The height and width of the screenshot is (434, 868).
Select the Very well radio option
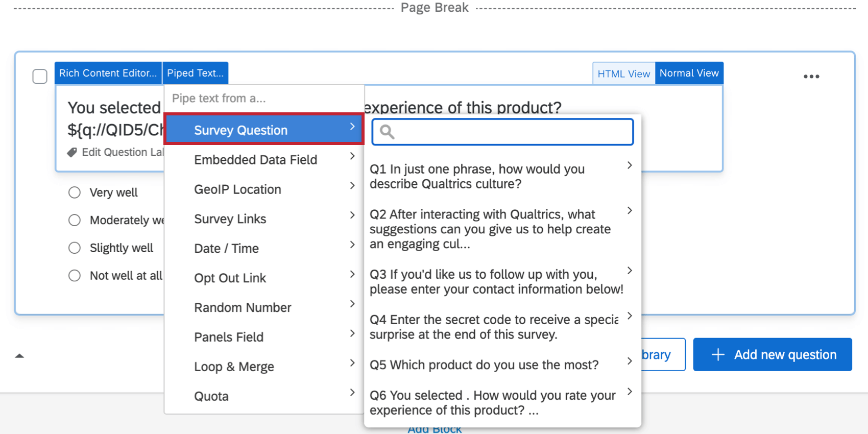pyautogui.click(x=75, y=192)
